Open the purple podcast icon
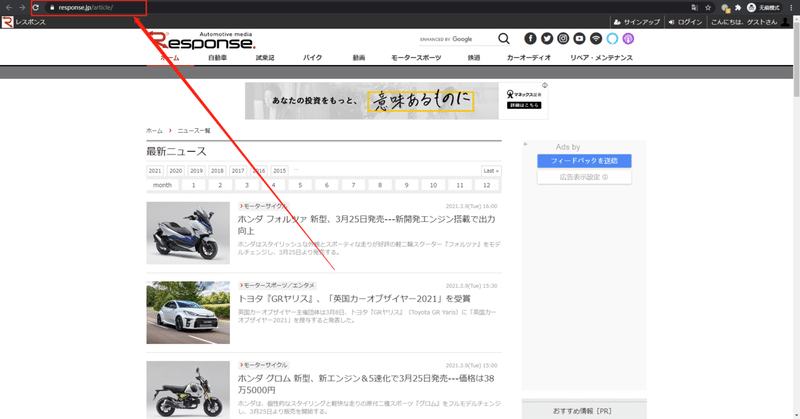The height and width of the screenshot is (419, 800). point(628,38)
